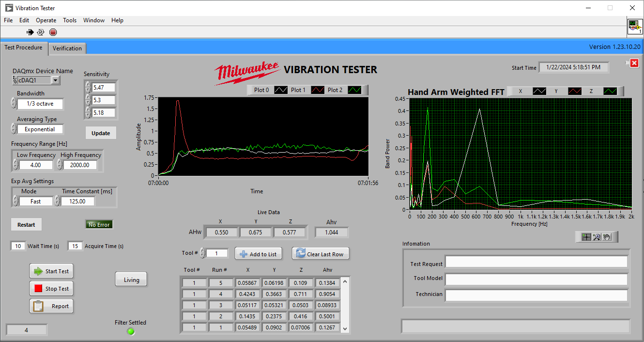Click the results table scroll up arrow
This screenshot has width=644, height=342.
[345, 281]
